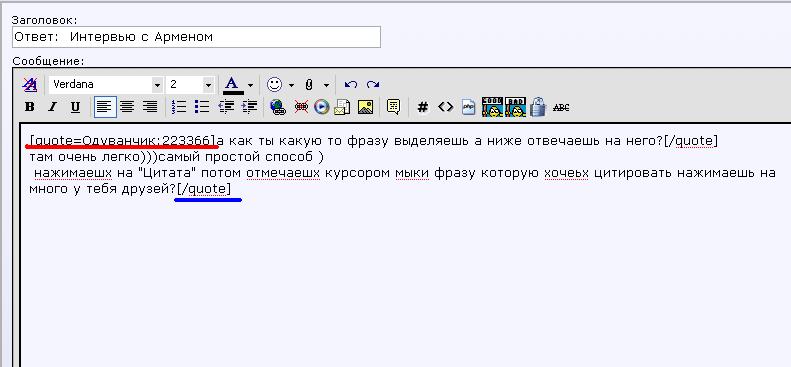Click the Remove Text Formatting icon

[30, 85]
